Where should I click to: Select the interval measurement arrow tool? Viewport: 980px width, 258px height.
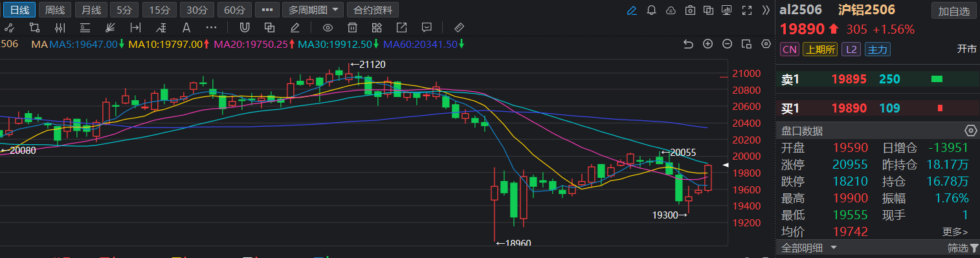pyautogui.click(x=135, y=27)
